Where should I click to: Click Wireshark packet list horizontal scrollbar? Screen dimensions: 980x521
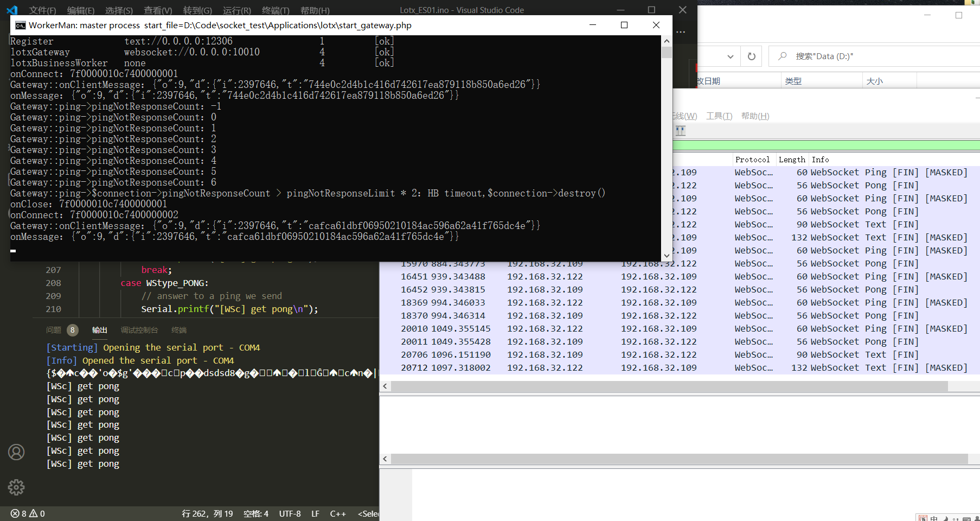(x=669, y=386)
